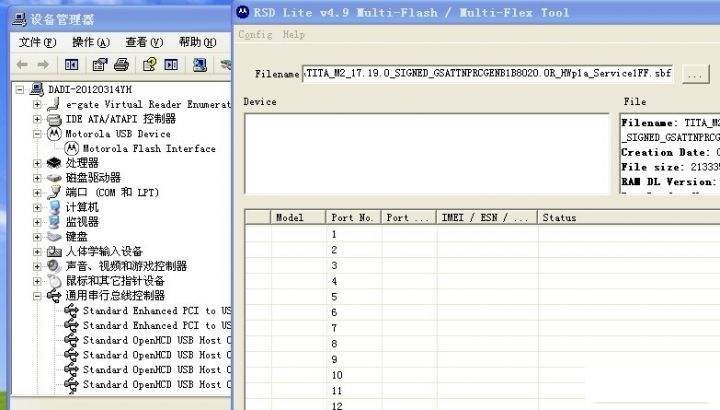Open the Help menu in RSD Lite
The height and width of the screenshot is (410, 720).
tap(294, 34)
